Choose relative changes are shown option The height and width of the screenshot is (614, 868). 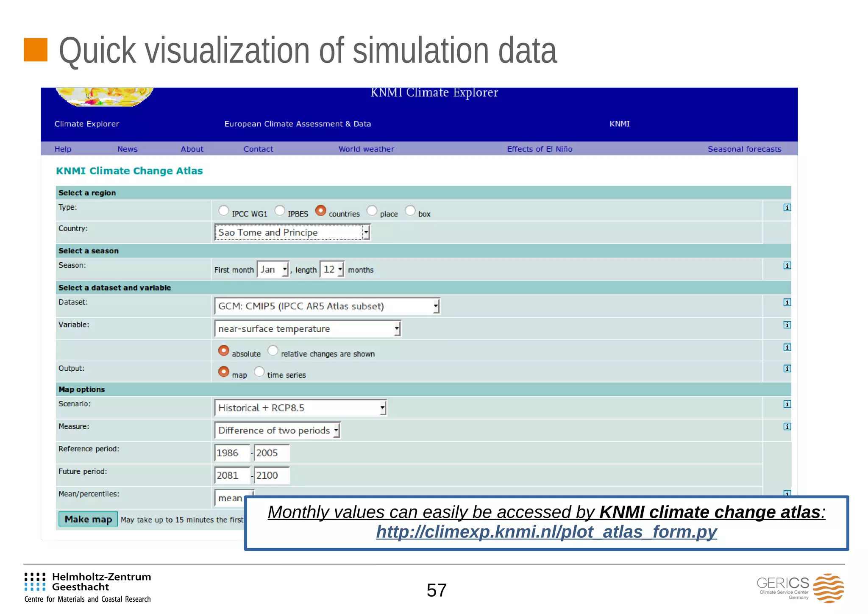click(273, 351)
